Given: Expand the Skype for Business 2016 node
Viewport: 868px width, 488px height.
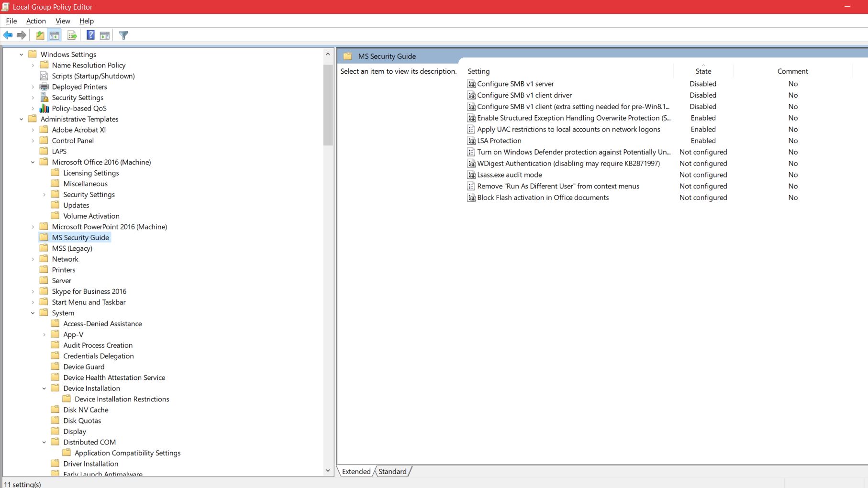Looking at the screenshot, I should click(33, 291).
